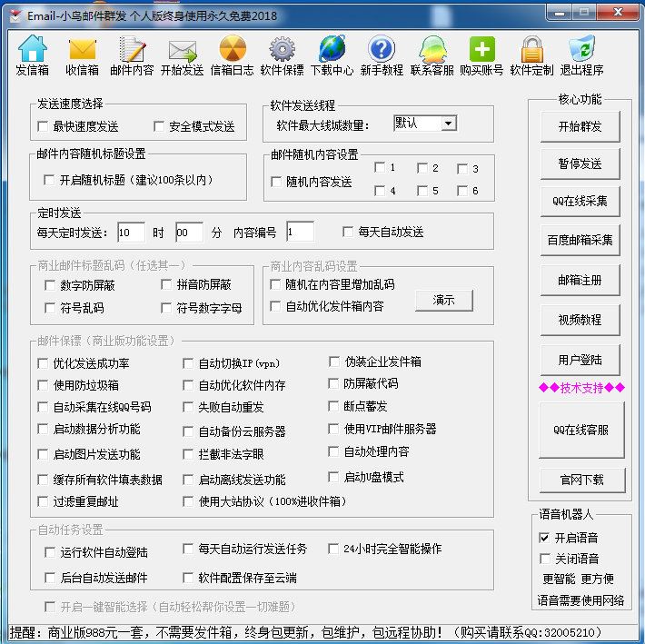Check the 随机内容发送 option
Image resolution: width=645 pixels, height=644 pixels.
pyautogui.click(x=275, y=182)
